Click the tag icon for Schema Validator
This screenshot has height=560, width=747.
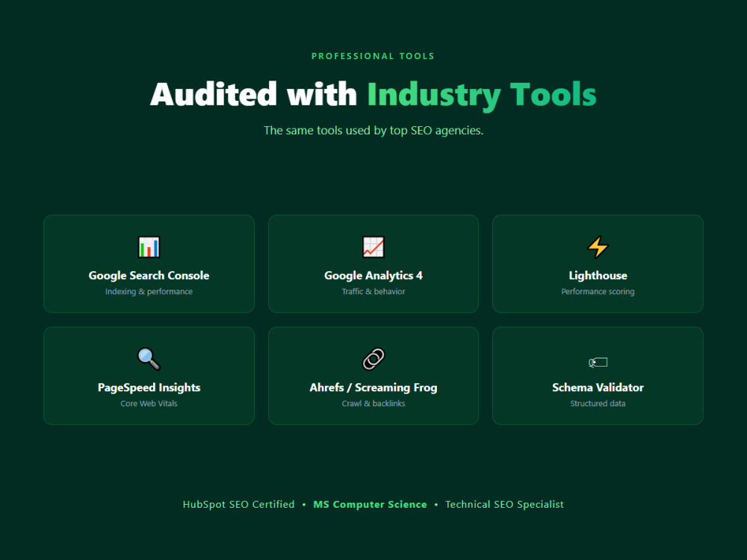(598, 362)
